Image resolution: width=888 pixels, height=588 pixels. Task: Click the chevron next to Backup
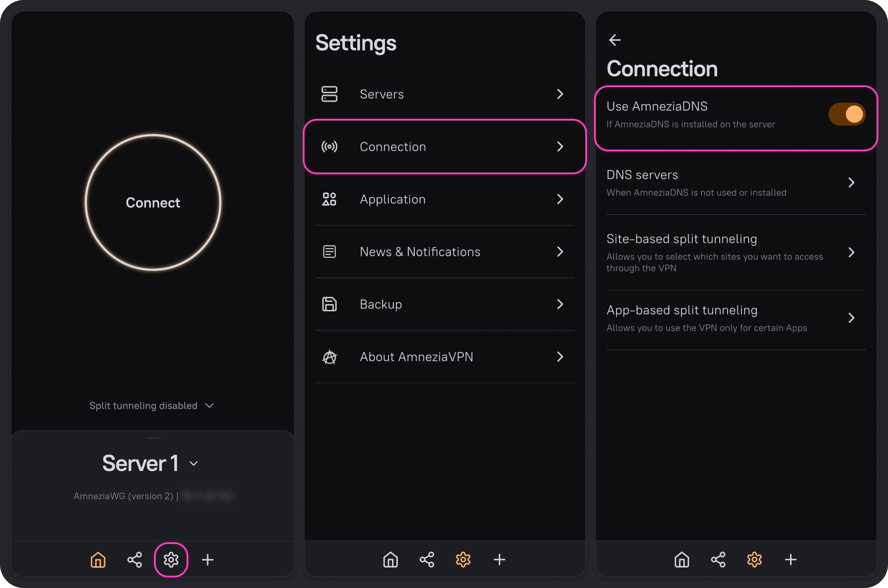click(560, 304)
